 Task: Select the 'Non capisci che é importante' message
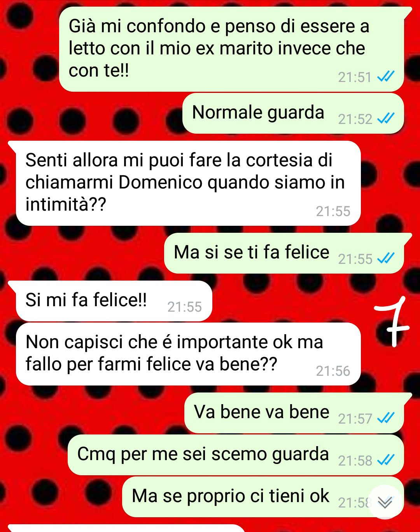click(x=188, y=354)
